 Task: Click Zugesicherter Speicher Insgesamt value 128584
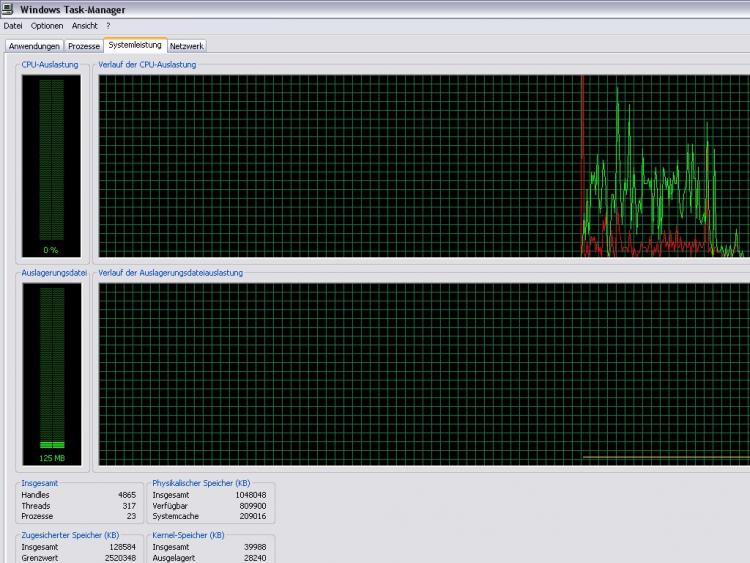pos(122,547)
